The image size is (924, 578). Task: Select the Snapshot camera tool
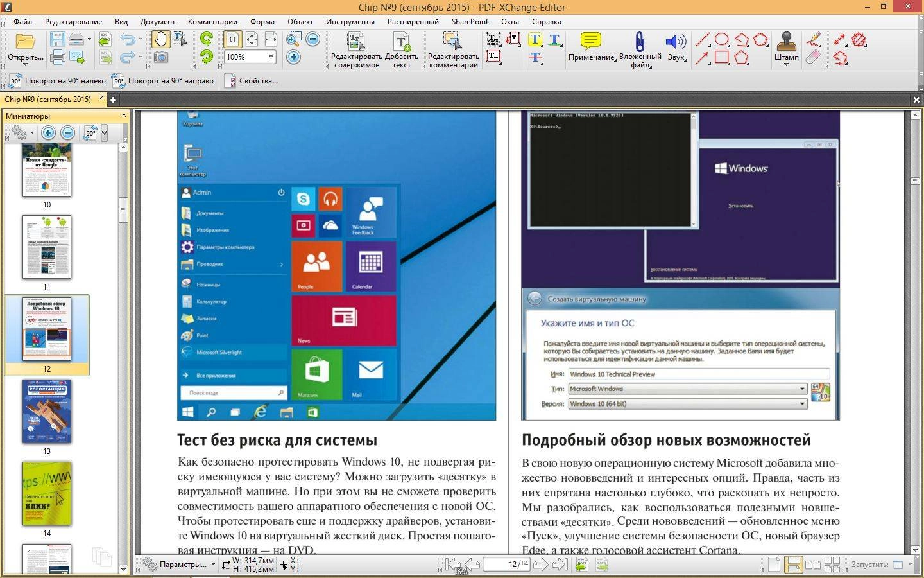pos(160,57)
